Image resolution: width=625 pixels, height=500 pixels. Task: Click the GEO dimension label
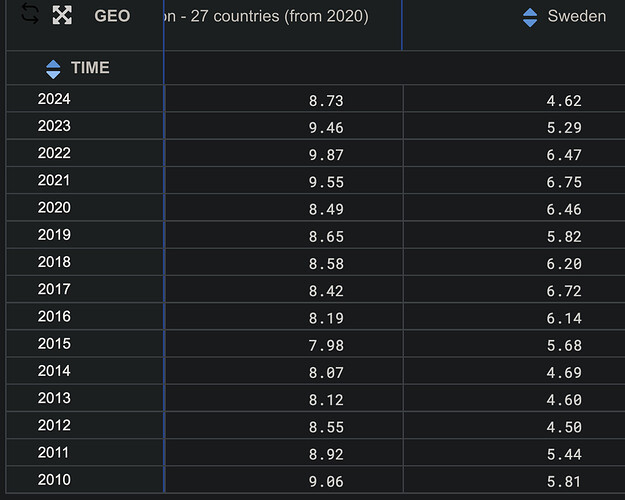(112, 16)
